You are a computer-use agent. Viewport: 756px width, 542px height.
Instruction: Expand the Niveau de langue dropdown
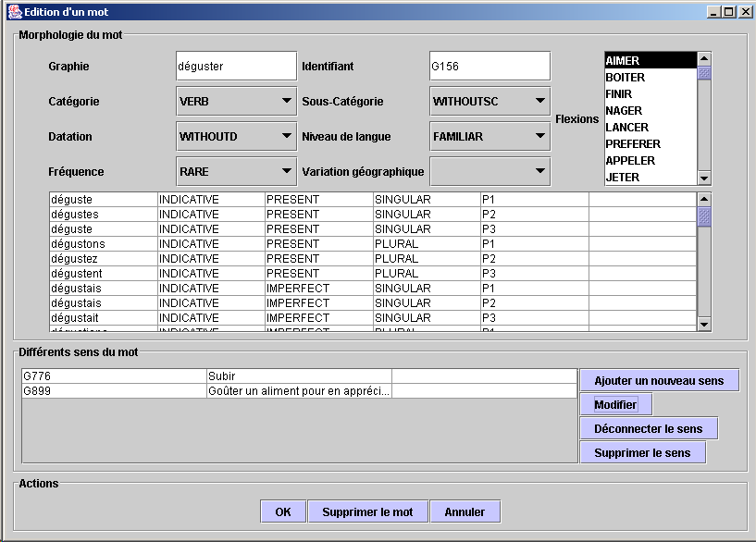click(x=490, y=137)
